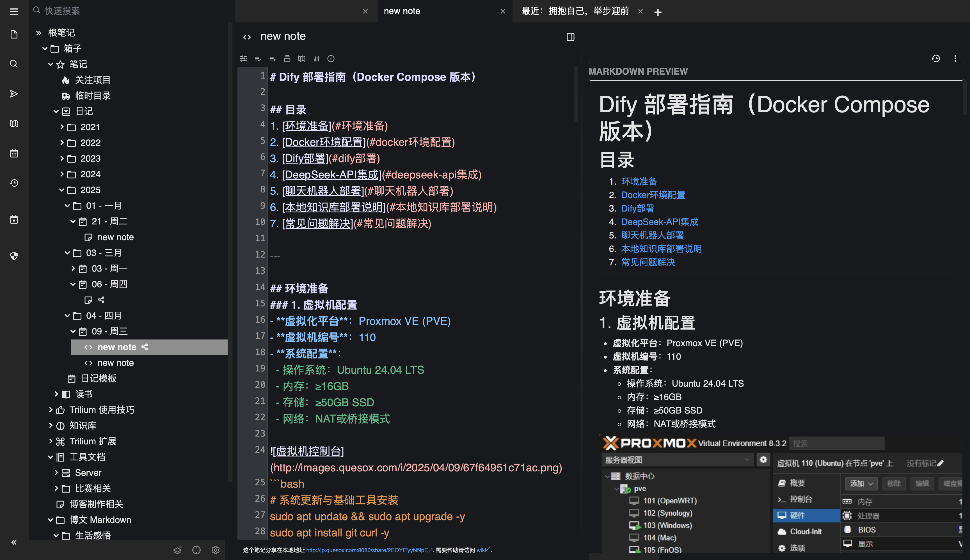Collapse the 笔记 tree node
Screen dimensions: 970x560
tap(51, 64)
